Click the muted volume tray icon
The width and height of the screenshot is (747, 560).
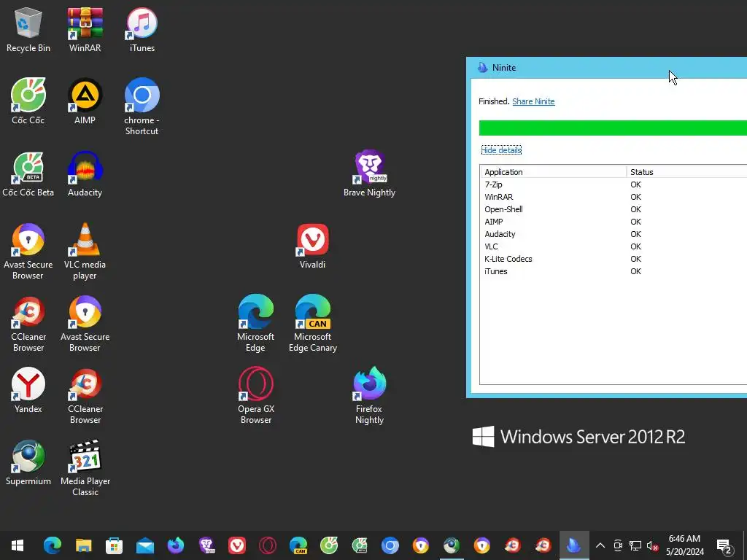652,545
